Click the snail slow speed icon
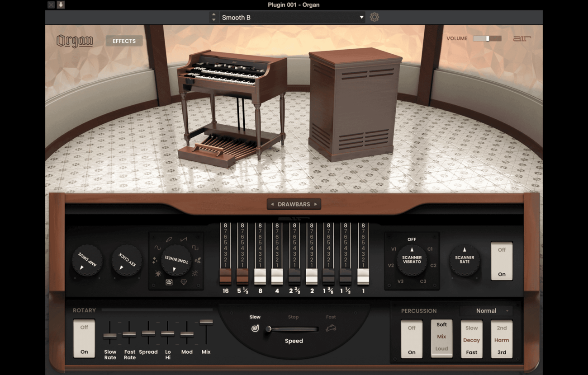Screen dimensions: 588x375 pyautogui.click(x=255, y=328)
